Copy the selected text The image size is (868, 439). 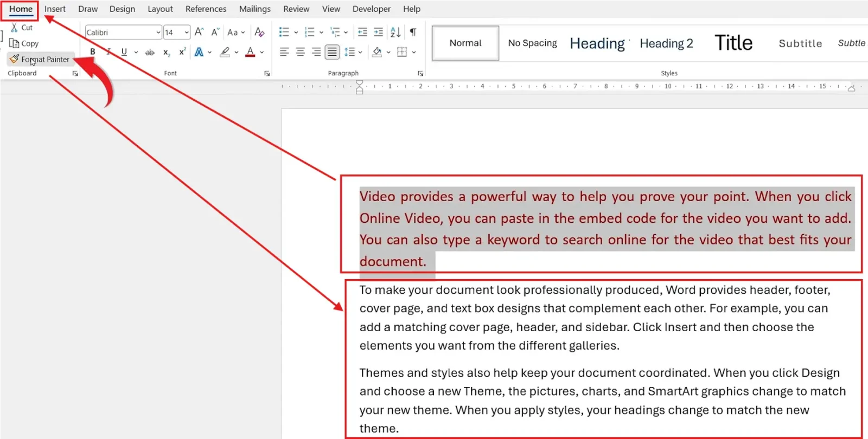click(24, 43)
